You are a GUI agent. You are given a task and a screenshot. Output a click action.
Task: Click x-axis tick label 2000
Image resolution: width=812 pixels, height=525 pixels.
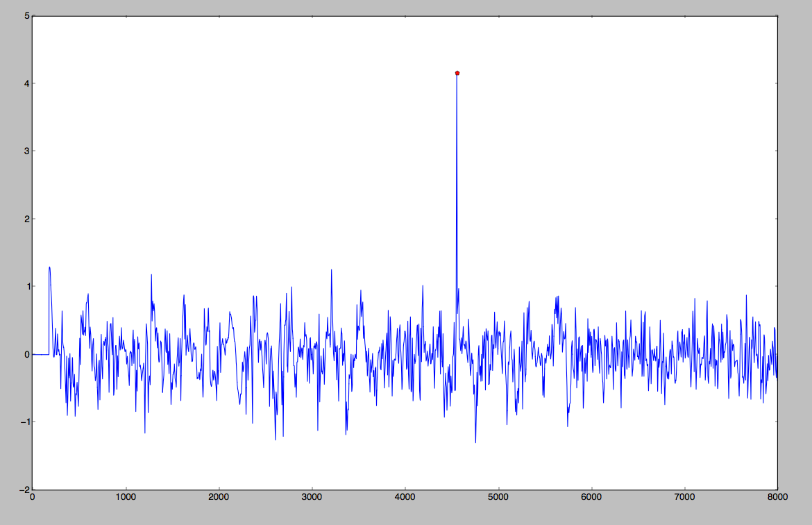click(x=219, y=497)
